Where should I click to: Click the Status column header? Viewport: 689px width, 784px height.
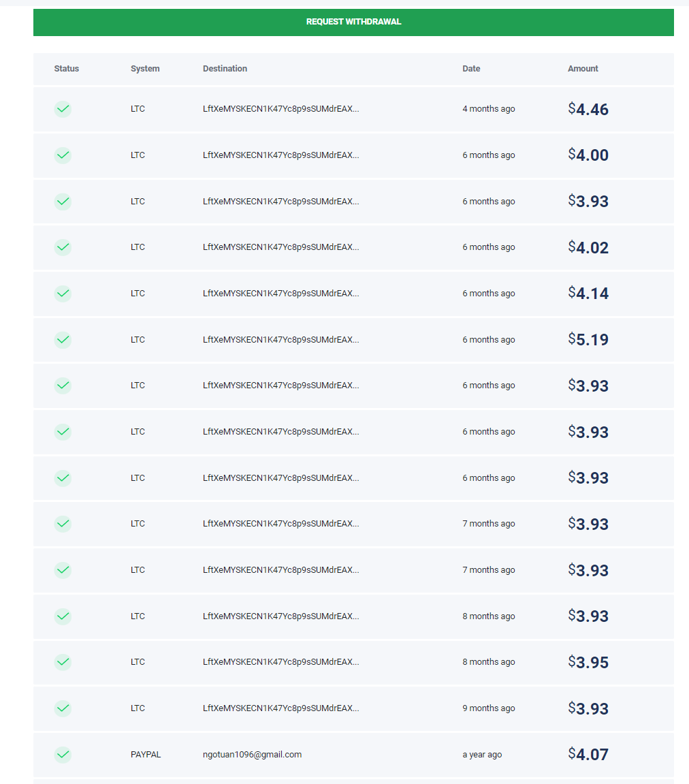pyautogui.click(x=67, y=69)
